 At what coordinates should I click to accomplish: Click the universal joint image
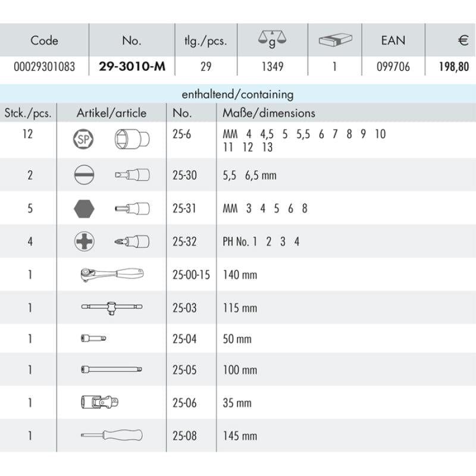click(x=98, y=403)
